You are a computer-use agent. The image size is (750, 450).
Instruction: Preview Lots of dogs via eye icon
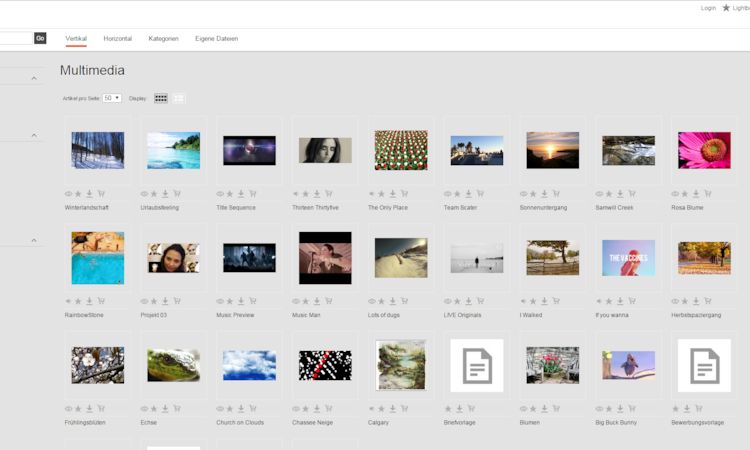point(372,301)
